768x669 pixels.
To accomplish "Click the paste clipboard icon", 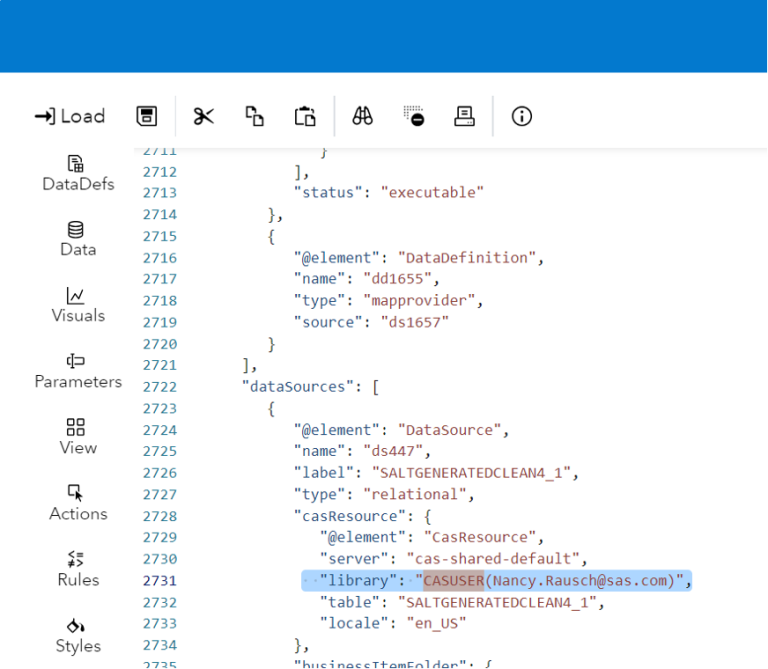I will tap(305, 116).
